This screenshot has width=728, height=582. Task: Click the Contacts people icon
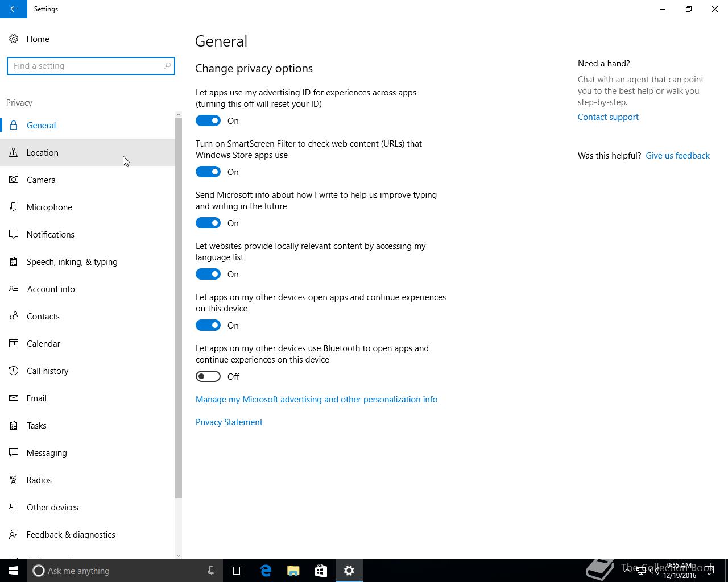[14, 316]
